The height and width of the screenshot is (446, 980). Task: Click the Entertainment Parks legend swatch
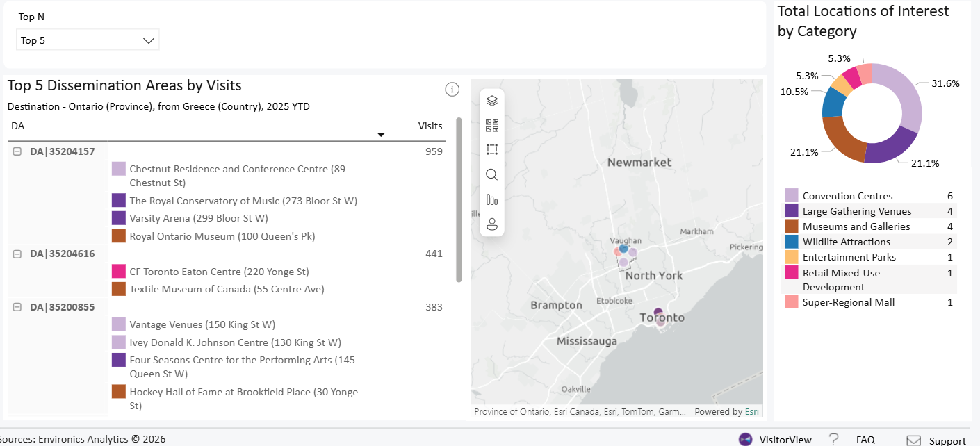pos(792,256)
